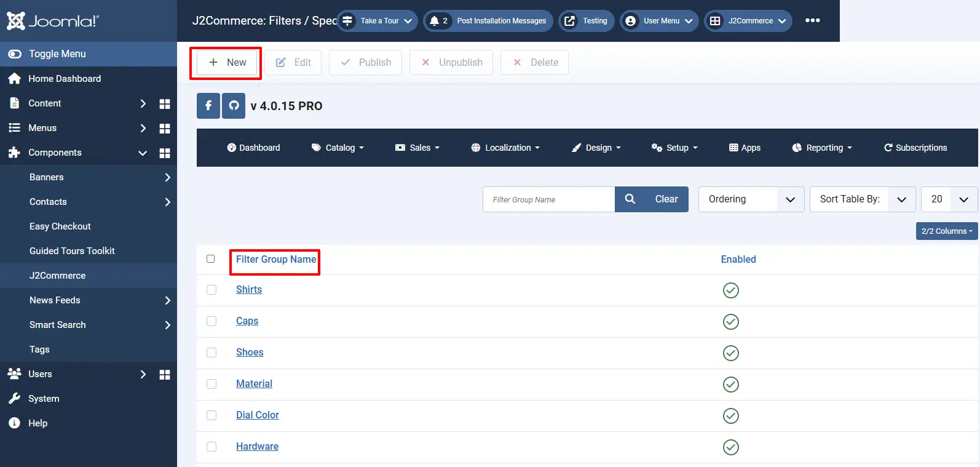Expand the Banners submenu chevron
Screen dimensions: 980x467
(167, 177)
